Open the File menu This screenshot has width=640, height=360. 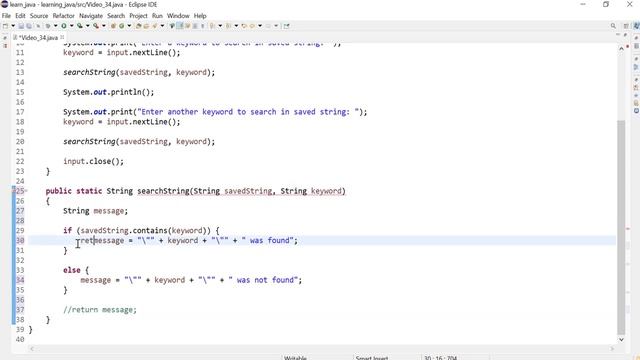pyautogui.click(x=6, y=16)
